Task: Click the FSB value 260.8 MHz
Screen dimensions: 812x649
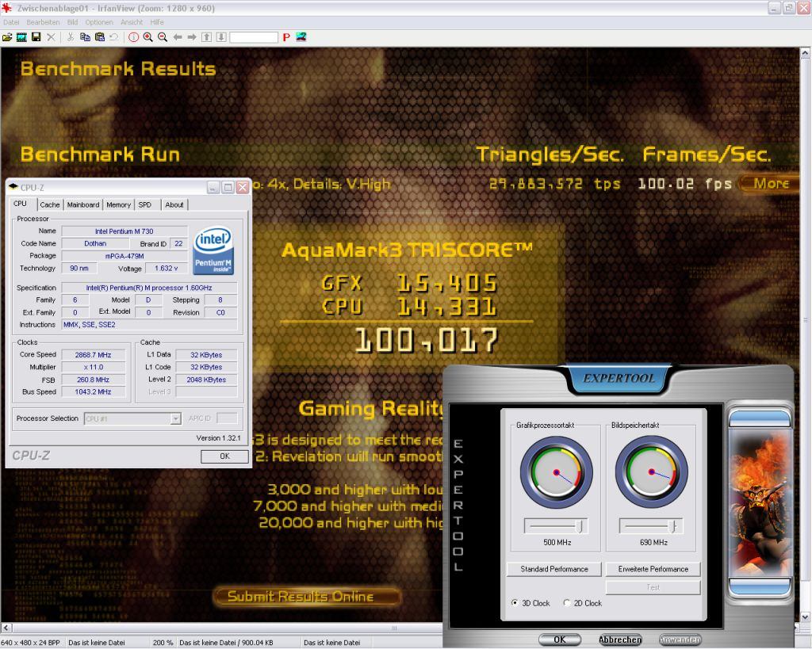Action: [x=94, y=380]
